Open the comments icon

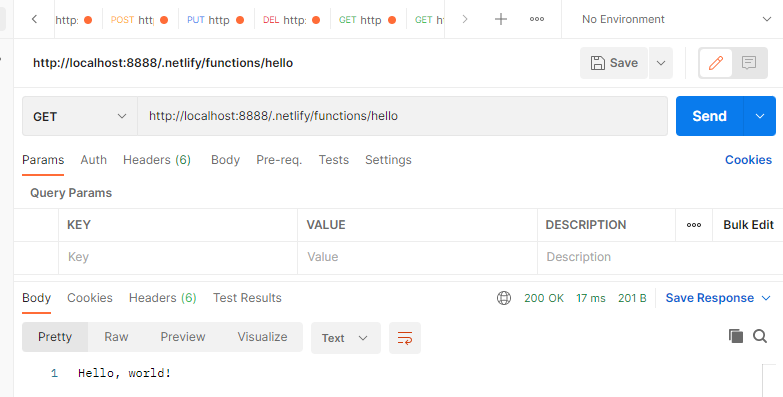coord(749,63)
